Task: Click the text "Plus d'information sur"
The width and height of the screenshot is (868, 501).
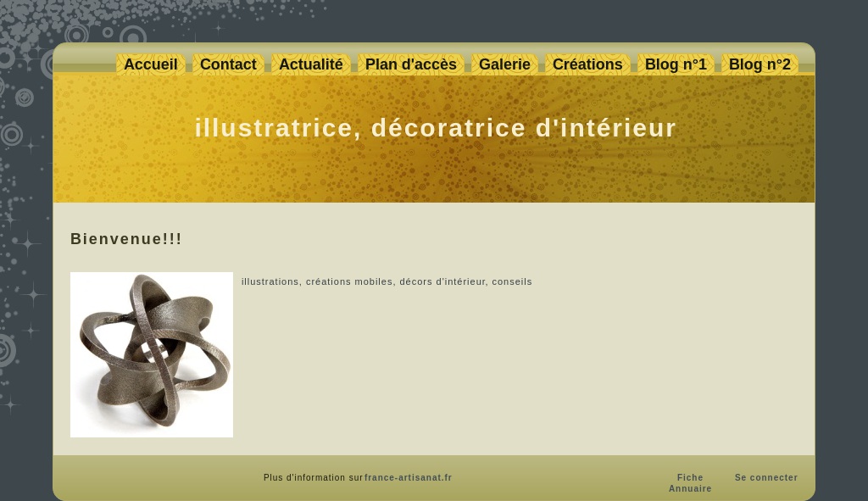Action: [313, 477]
